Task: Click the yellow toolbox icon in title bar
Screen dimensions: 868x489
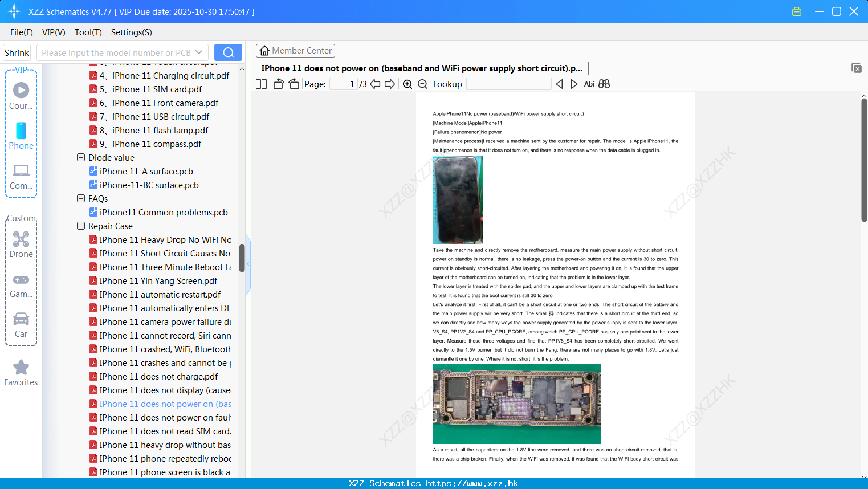Action: pyautogui.click(x=797, y=11)
